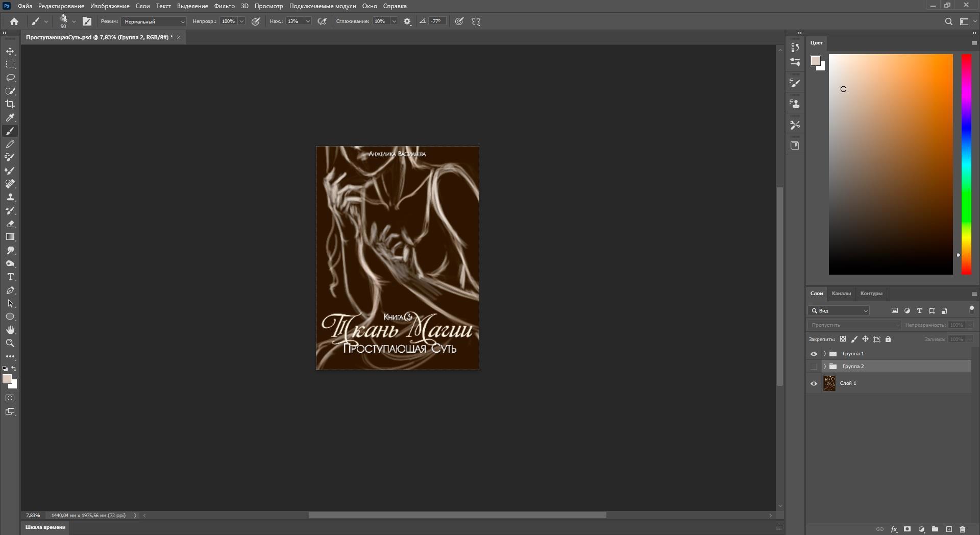Switch to the Каналы tab

pyautogui.click(x=841, y=294)
